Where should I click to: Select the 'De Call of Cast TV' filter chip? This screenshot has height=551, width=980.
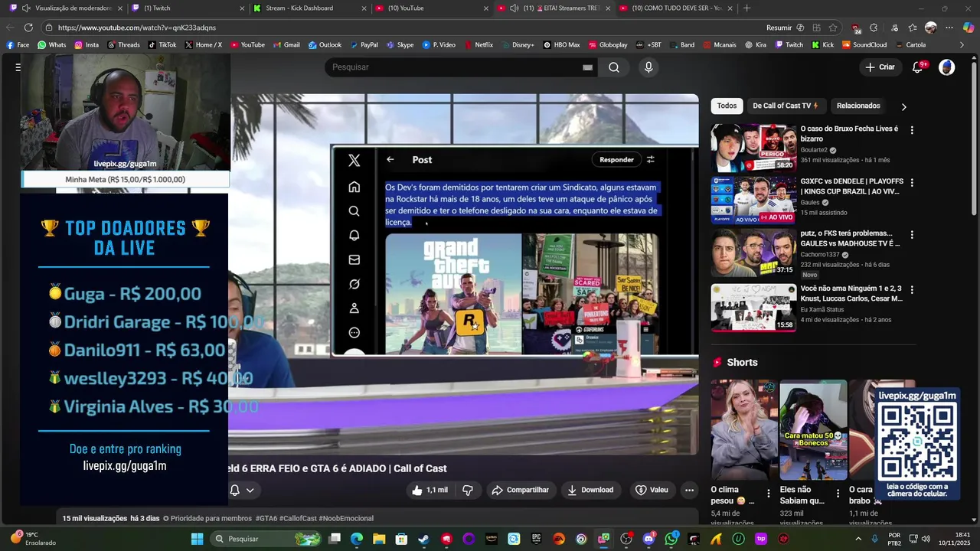tap(785, 106)
